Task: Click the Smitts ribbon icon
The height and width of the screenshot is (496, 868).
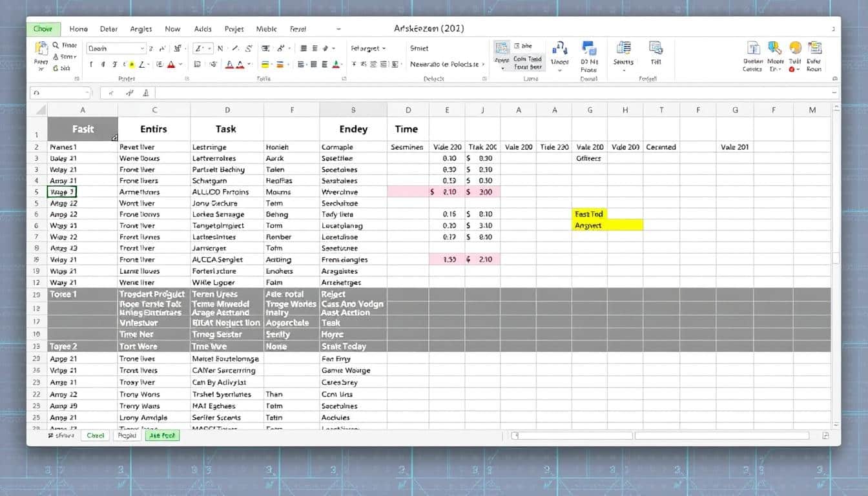Action: coord(623,48)
